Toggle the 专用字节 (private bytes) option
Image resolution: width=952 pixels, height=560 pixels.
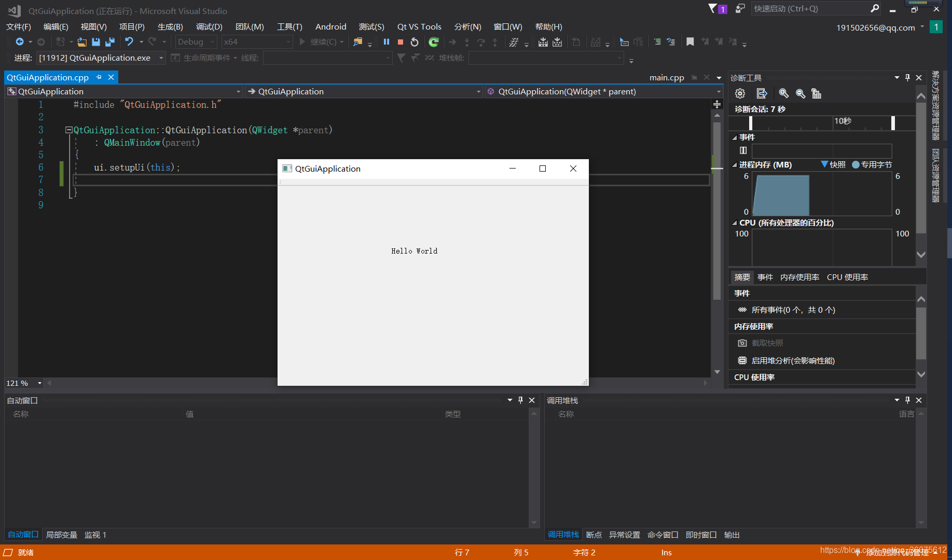coord(877,164)
